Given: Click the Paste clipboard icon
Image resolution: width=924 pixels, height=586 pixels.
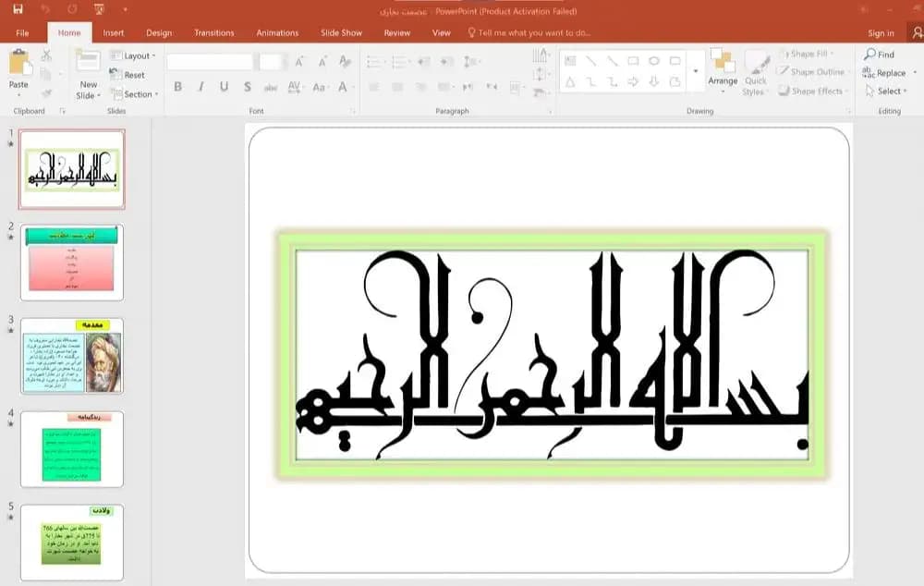Looking at the screenshot, I should (x=19, y=63).
